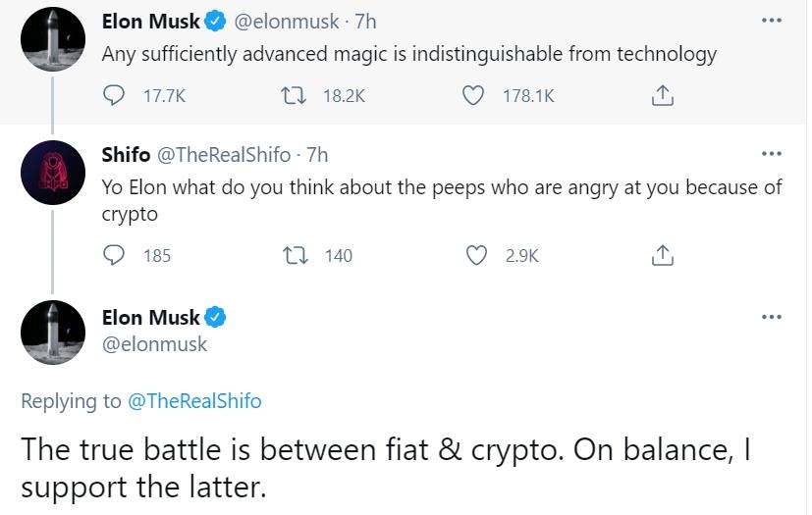Open more options on Elon's reply tweet

click(772, 317)
